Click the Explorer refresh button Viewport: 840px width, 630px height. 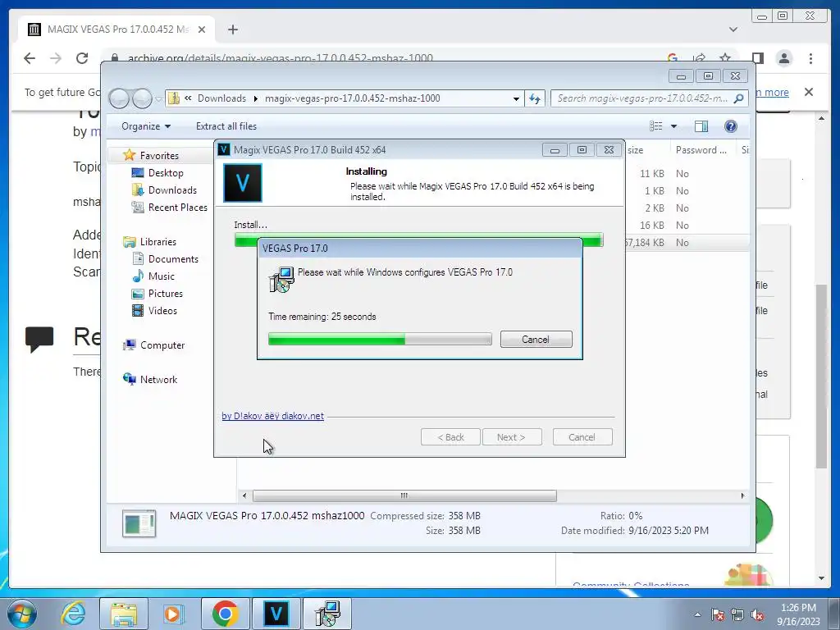pyautogui.click(x=535, y=98)
